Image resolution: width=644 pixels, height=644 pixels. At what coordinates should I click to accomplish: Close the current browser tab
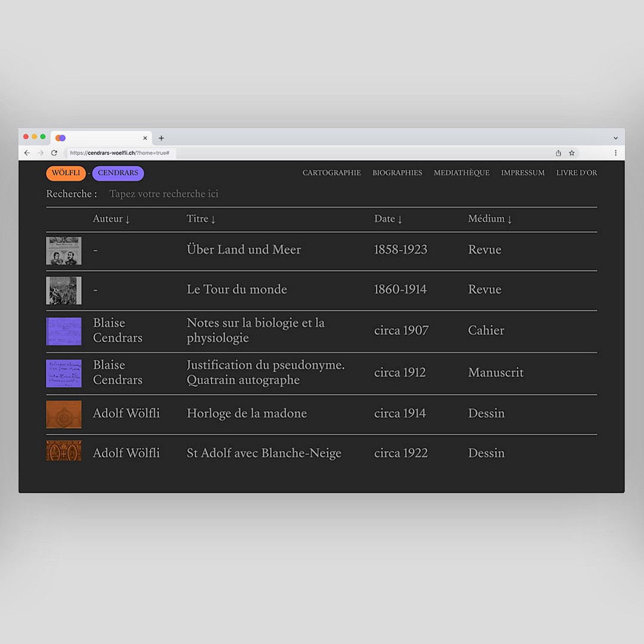pyautogui.click(x=145, y=138)
